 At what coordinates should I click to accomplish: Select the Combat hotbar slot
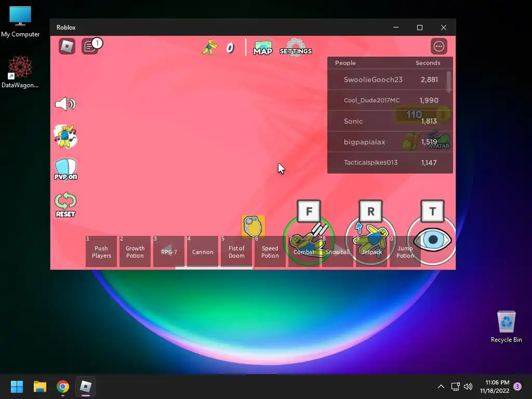303,251
